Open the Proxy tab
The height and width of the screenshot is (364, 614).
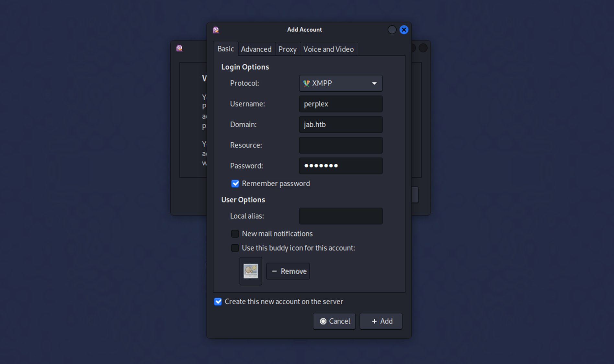(288, 49)
